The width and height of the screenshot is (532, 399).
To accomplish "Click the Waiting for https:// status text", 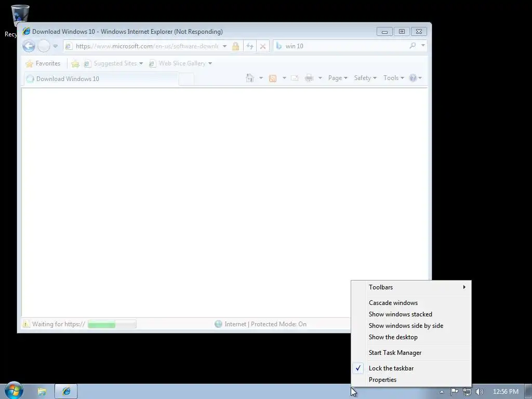I will coord(58,324).
